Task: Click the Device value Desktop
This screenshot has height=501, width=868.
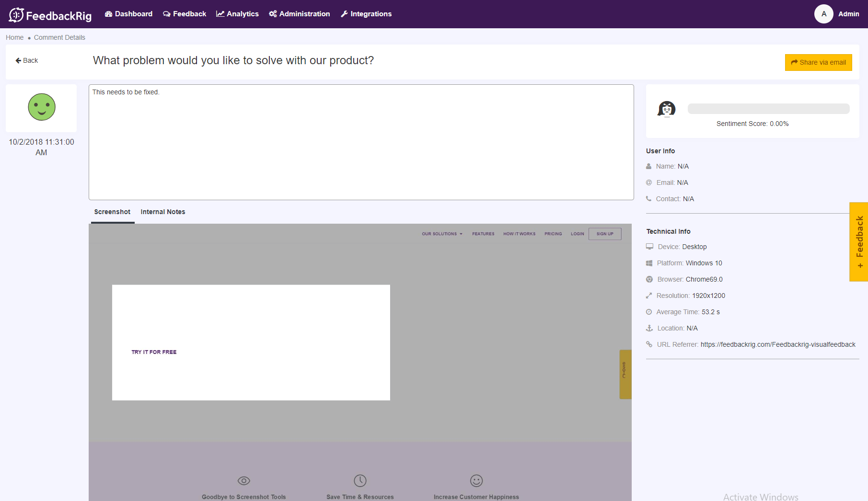Action: click(x=694, y=247)
